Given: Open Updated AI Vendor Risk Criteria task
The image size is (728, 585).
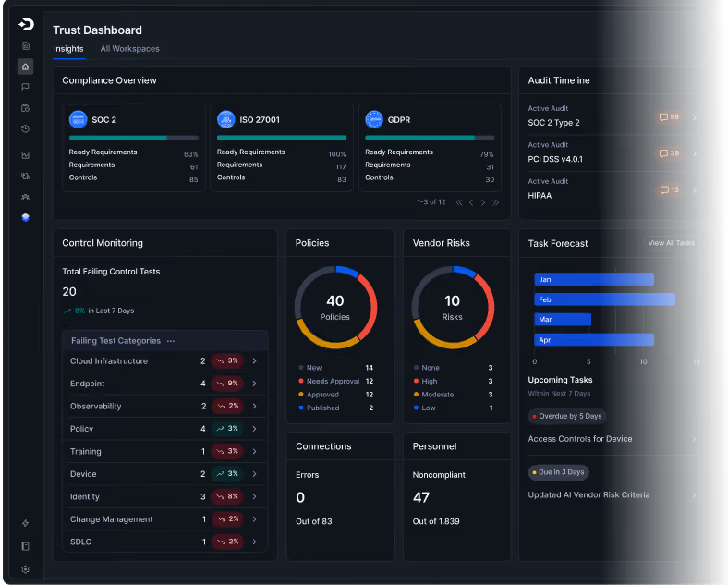Looking at the screenshot, I should 613,495.
